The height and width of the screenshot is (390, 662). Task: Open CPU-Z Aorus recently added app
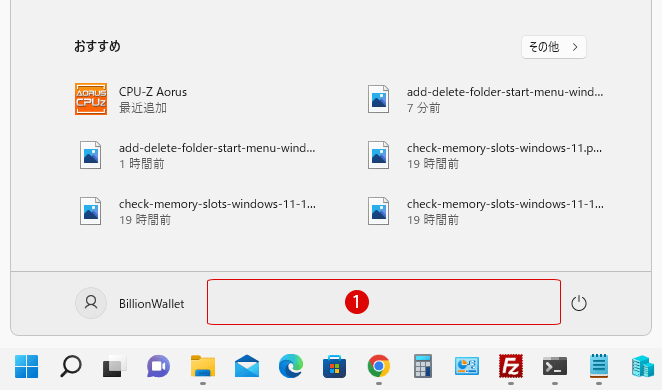tap(131, 99)
